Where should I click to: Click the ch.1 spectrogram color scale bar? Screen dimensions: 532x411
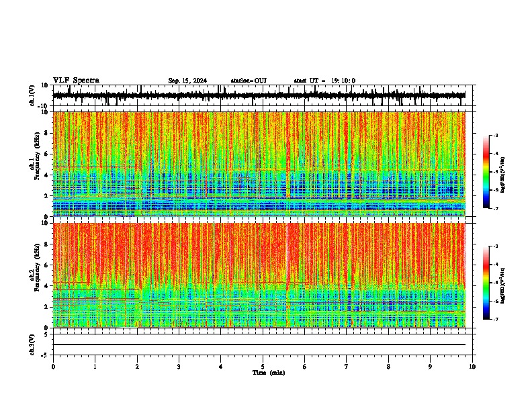point(486,172)
